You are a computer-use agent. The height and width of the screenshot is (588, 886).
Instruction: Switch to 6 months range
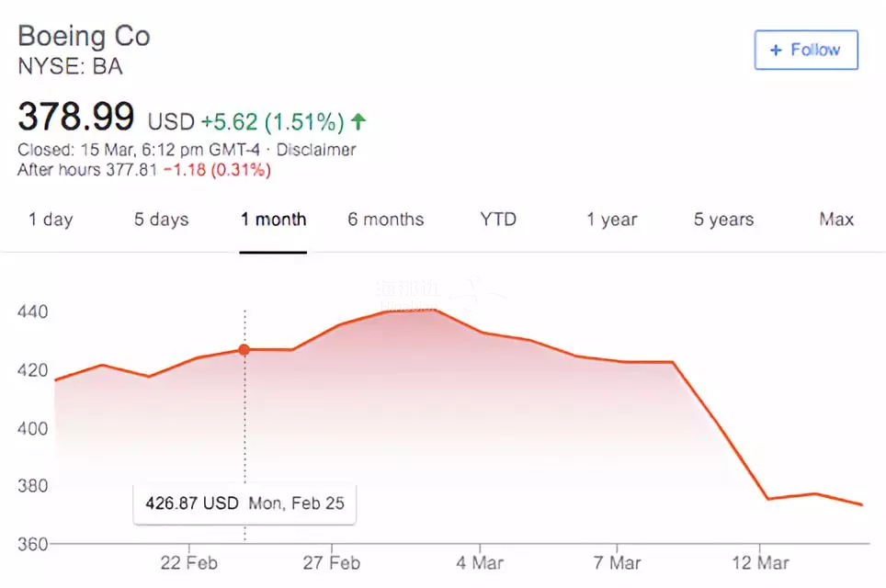point(385,220)
